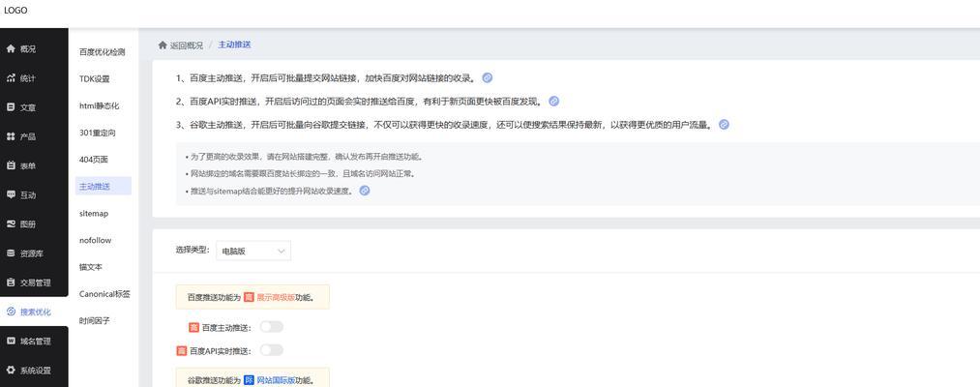Click the 系统设置 gear icon

tap(11, 371)
